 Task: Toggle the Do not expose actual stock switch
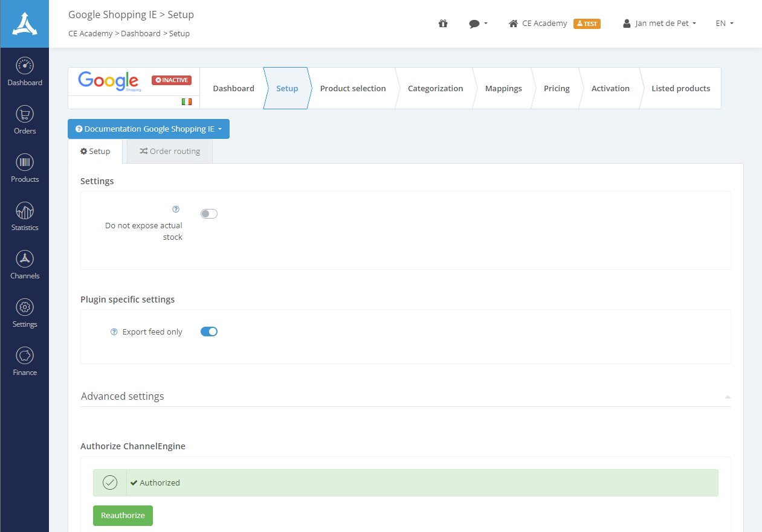(x=209, y=214)
